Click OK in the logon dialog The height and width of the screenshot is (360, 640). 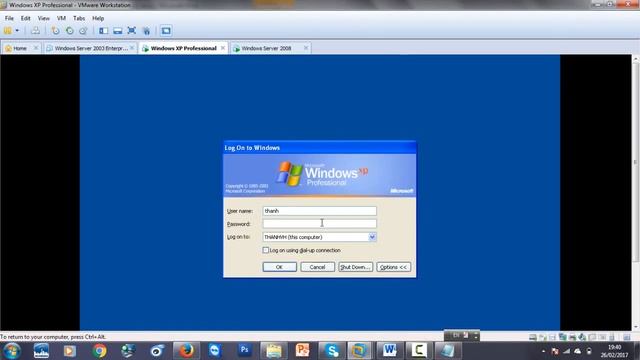click(280, 267)
